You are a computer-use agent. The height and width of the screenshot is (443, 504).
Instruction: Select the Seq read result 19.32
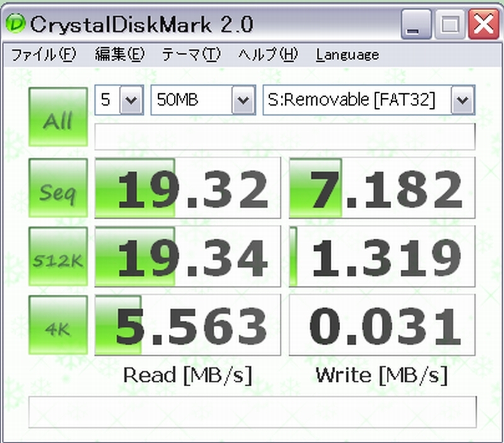[188, 188]
